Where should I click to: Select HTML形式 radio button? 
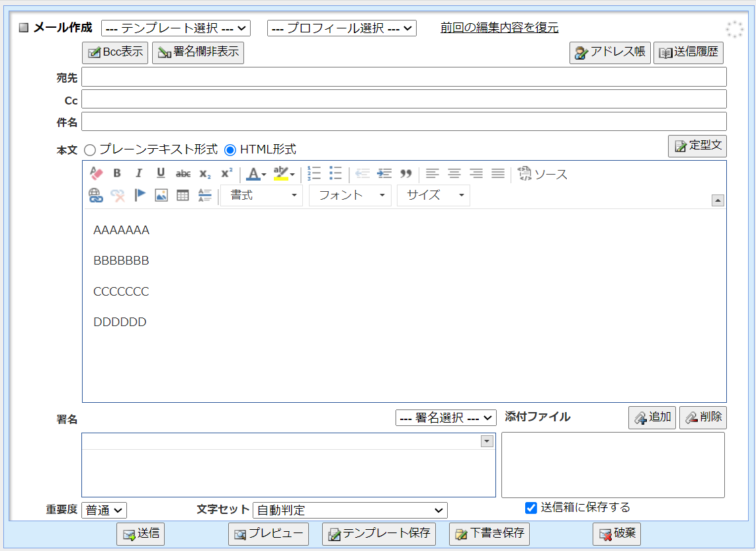(230, 150)
